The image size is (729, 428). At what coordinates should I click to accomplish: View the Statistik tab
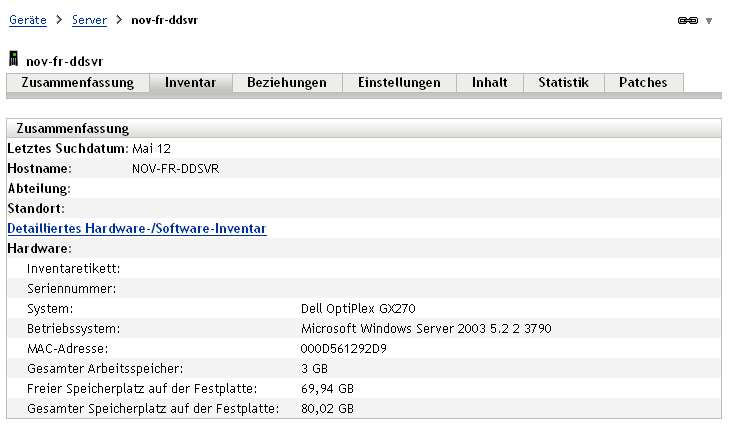coord(563,83)
